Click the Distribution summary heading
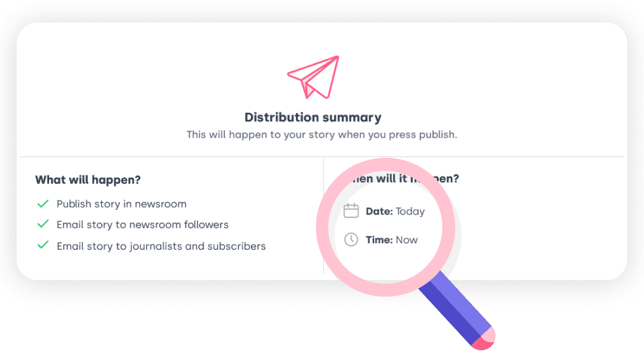Image resolution: width=644 pixels, height=356 pixels. tap(313, 117)
